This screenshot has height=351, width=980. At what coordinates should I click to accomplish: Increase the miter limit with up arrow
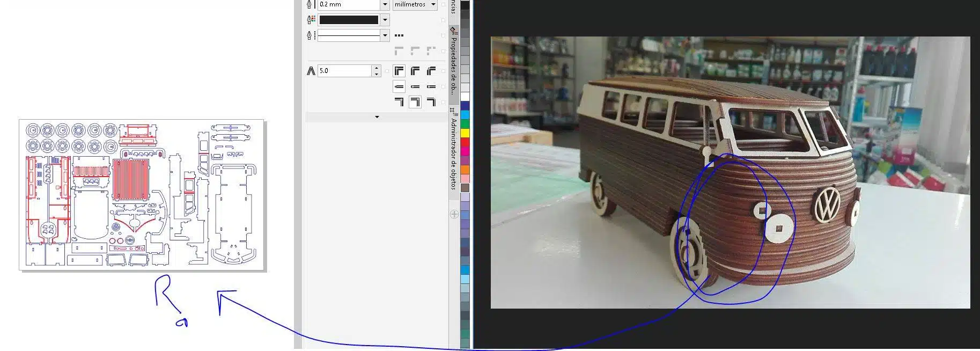377,68
